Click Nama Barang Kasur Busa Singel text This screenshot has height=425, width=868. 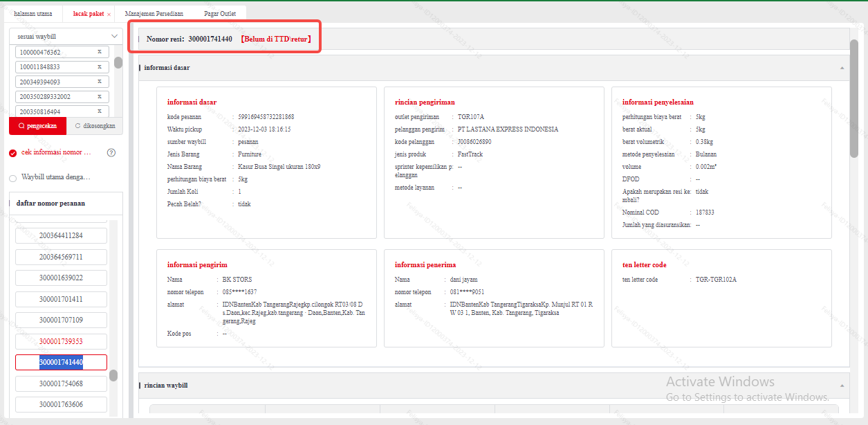pyautogui.click(x=279, y=167)
